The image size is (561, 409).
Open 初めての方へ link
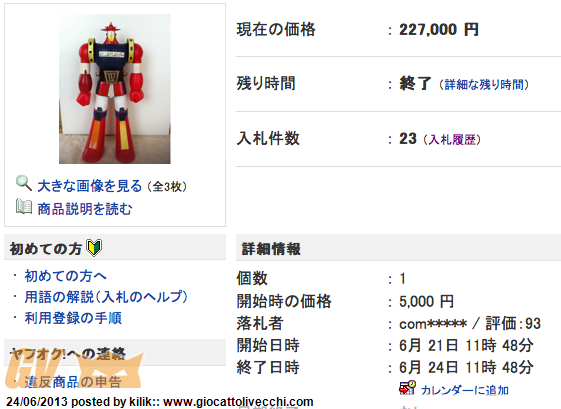65,276
